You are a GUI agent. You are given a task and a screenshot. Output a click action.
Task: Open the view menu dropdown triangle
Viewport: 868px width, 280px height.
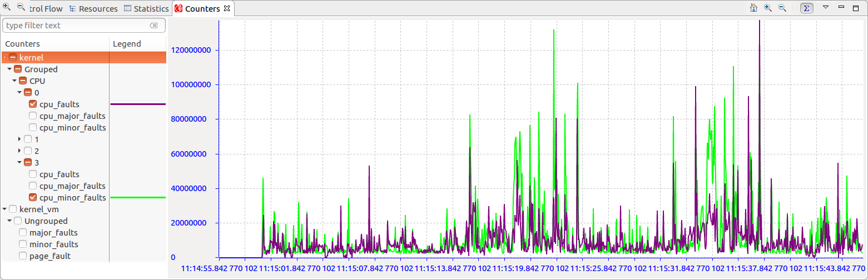pyautogui.click(x=826, y=8)
